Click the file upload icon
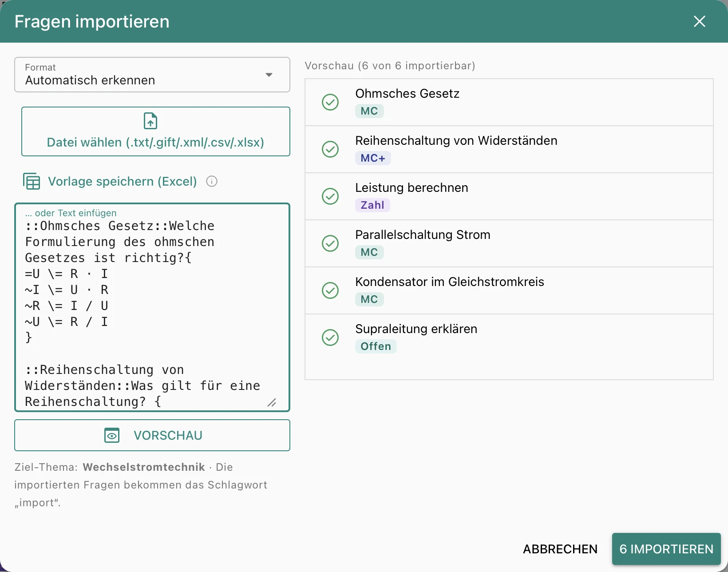Screen dimensions: 728x572 pyautogui.click(x=150, y=121)
